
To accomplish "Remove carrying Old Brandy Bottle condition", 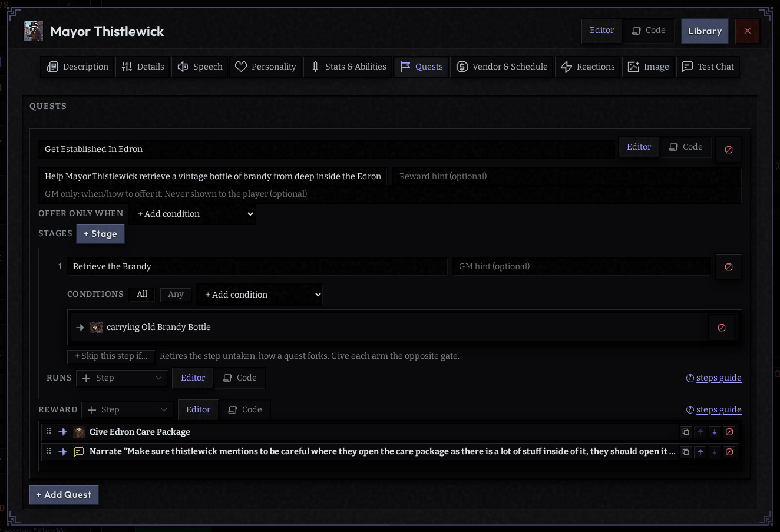I will pyautogui.click(x=722, y=328).
